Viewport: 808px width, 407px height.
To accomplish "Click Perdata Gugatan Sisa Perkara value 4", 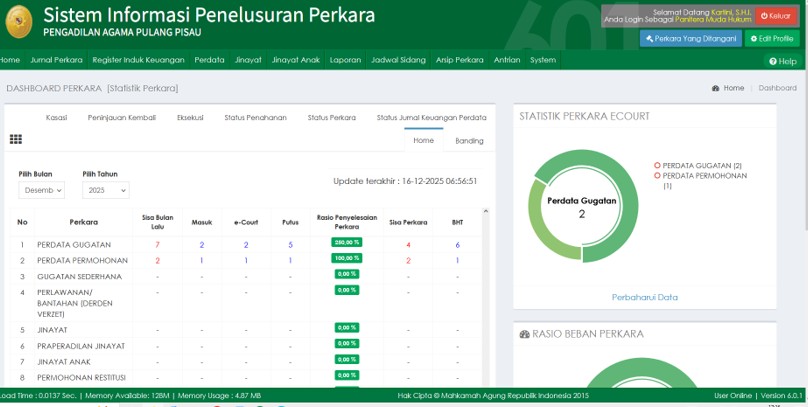I will [x=408, y=245].
